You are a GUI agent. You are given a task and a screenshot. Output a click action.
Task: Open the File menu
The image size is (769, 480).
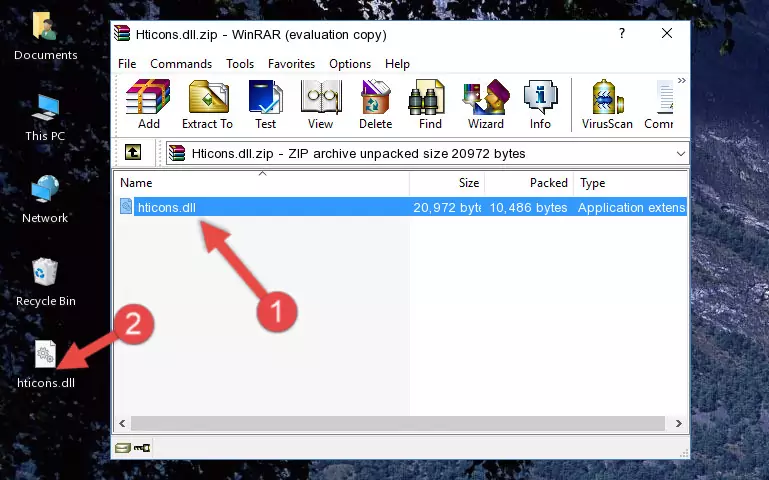[x=127, y=64]
